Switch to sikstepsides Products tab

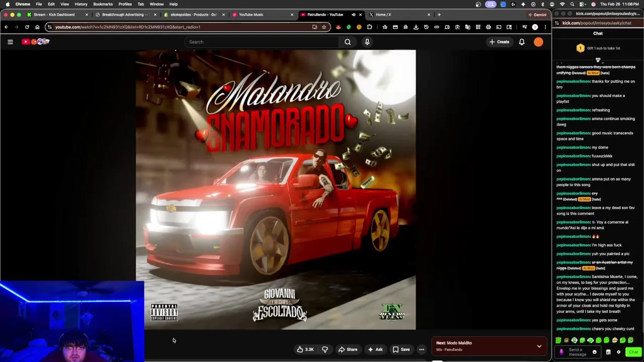[x=193, y=15]
